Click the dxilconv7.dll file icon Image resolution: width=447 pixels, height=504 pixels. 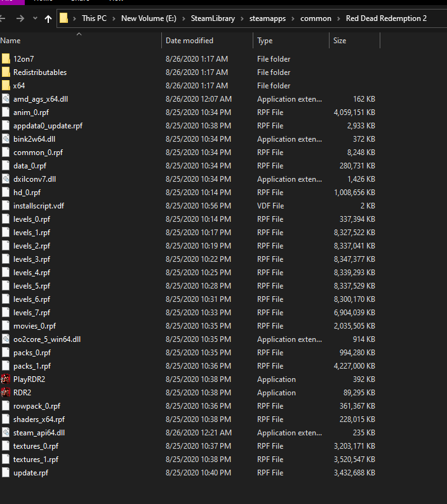coord(6,179)
